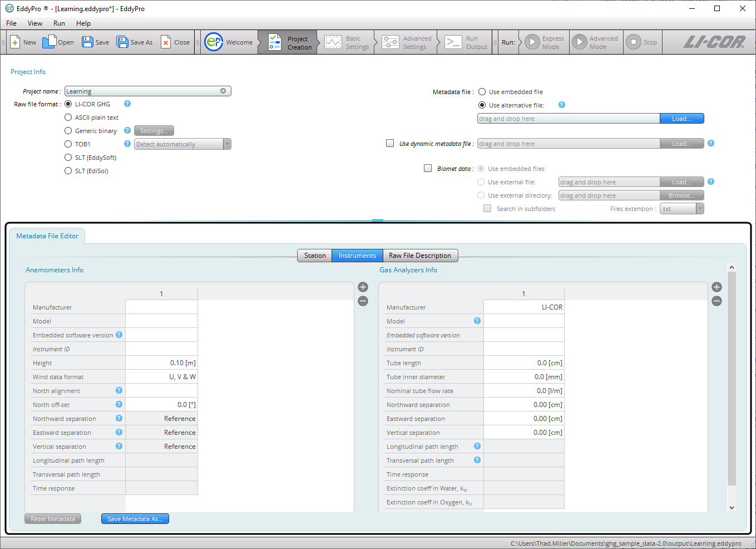The image size is (756, 549).
Task: Clear the Project name field
Action: [223, 91]
